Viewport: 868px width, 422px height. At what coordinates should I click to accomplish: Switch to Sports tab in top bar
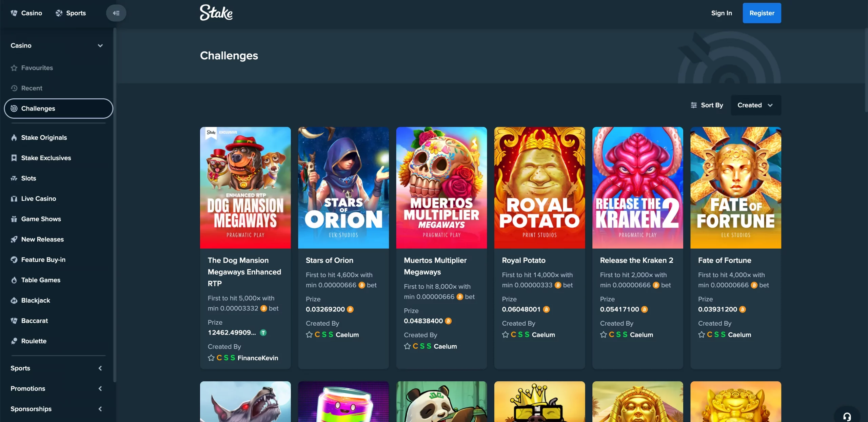click(x=71, y=13)
